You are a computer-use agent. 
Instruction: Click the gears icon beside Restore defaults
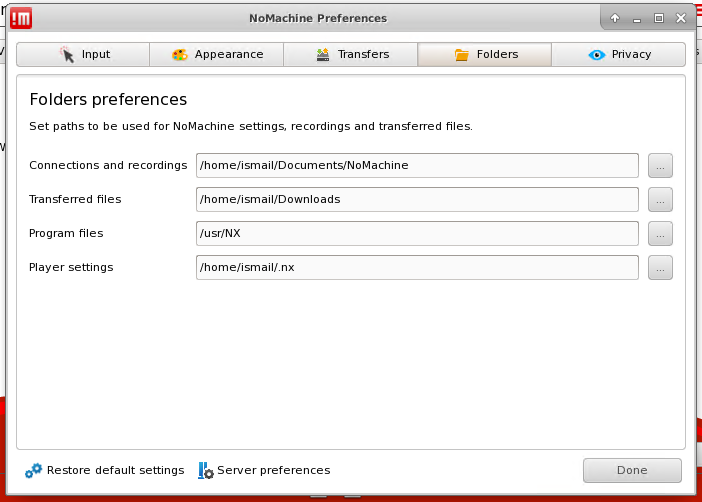tap(34, 470)
